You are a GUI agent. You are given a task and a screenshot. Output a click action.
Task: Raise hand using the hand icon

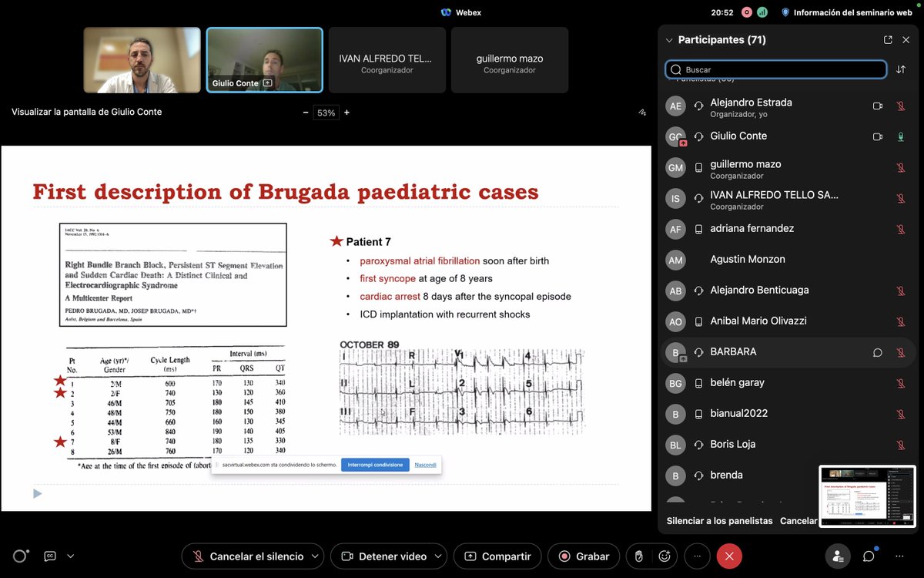638,556
